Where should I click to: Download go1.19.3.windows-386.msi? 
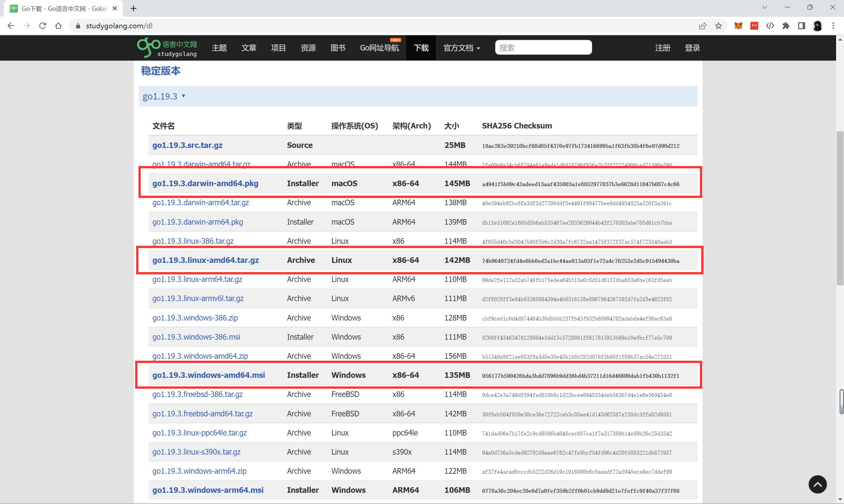coord(196,337)
